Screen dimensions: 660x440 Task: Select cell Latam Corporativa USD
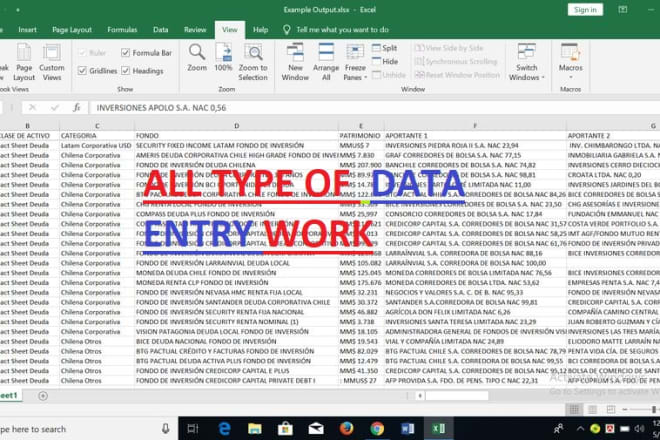97,146
